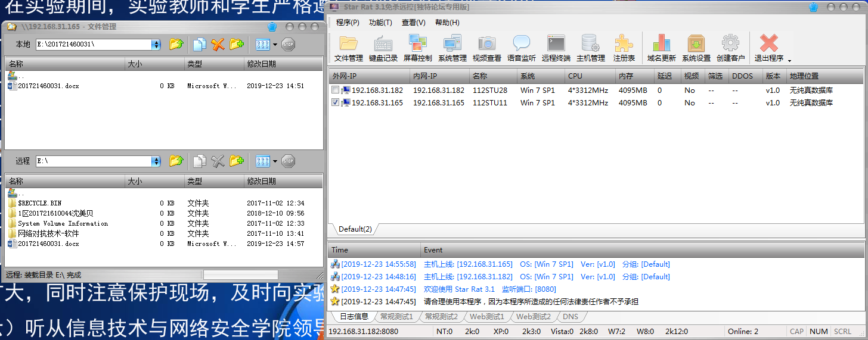Switch to DNS tab

(x=570, y=317)
